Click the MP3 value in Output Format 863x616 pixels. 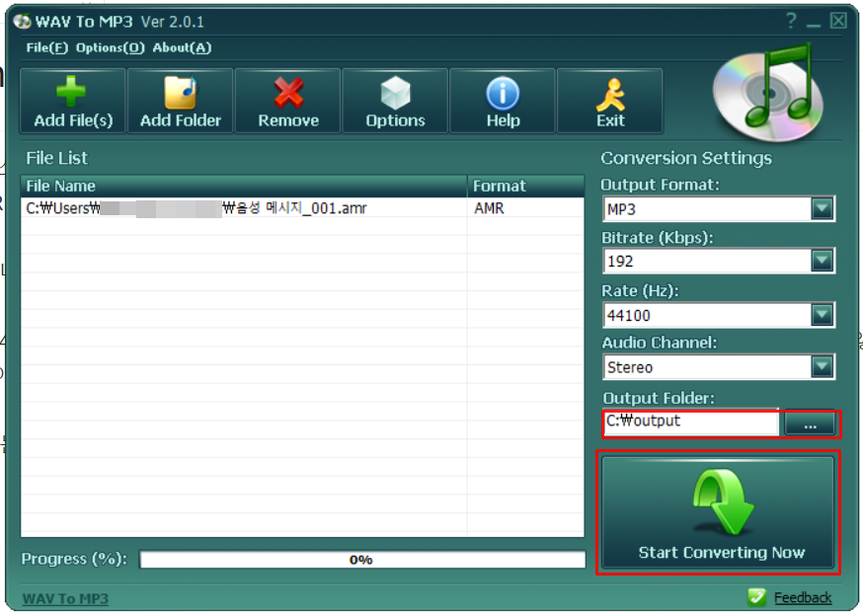click(621, 209)
